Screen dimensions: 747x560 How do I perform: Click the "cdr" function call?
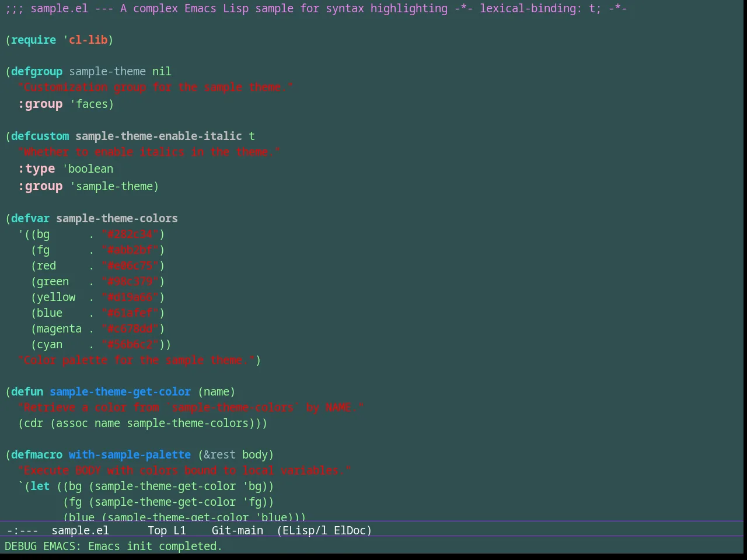pyautogui.click(x=33, y=423)
